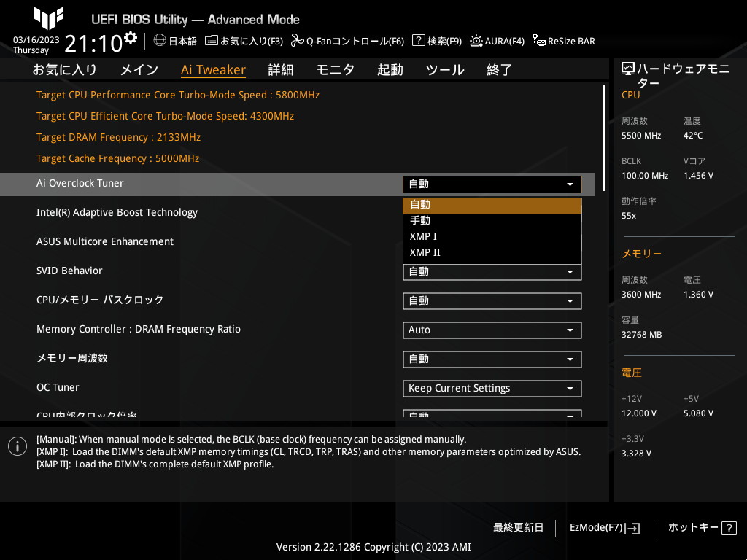Open the CPU/メモリー バスクロック dropdown
Viewport: 747px width, 560px height.
[492, 301]
